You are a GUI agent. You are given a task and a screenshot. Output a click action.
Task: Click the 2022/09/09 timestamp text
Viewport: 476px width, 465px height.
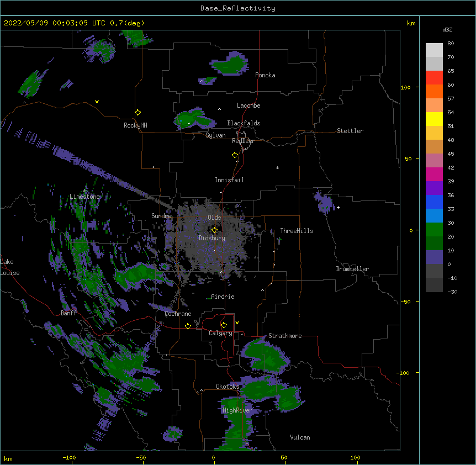click(x=74, y=23)
